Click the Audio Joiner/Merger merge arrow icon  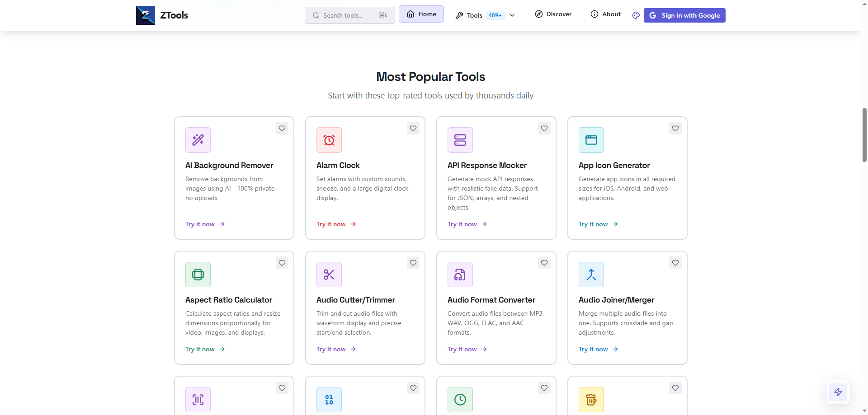tap(591, 274)
